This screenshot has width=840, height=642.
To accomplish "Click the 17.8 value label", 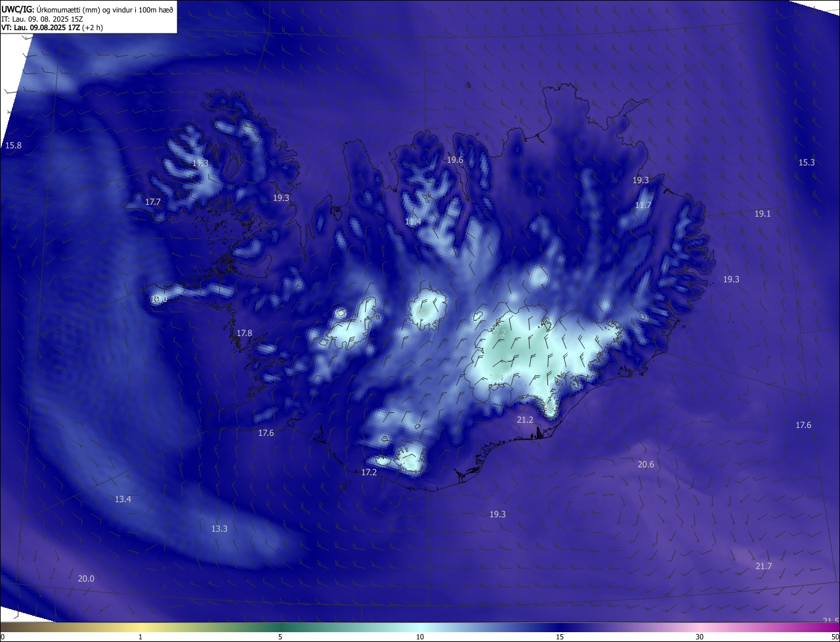I will point(244,333).
